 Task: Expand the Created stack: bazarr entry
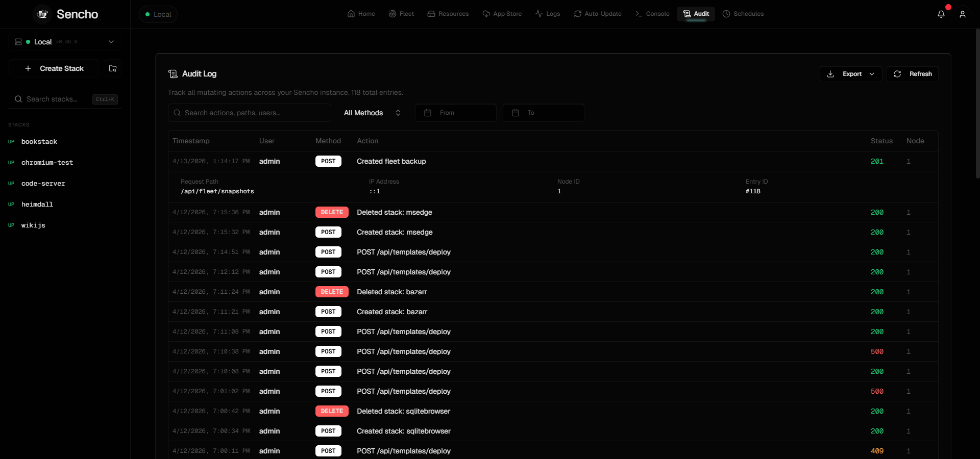click(x=553, y=312)
